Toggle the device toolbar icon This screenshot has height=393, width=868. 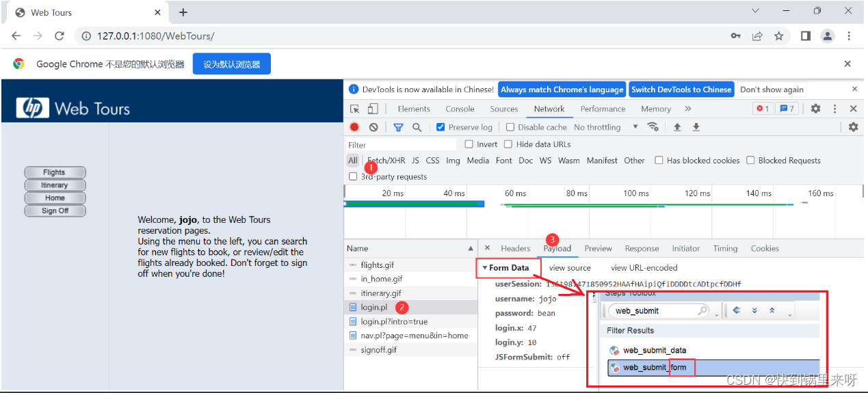pyautogui.click(x=373, y=109)
